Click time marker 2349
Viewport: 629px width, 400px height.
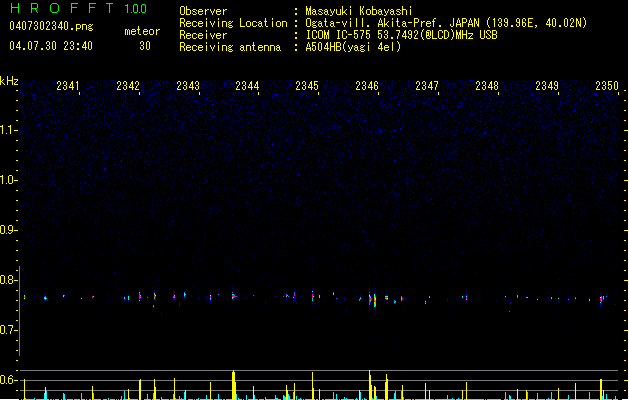tap(547, 86)
